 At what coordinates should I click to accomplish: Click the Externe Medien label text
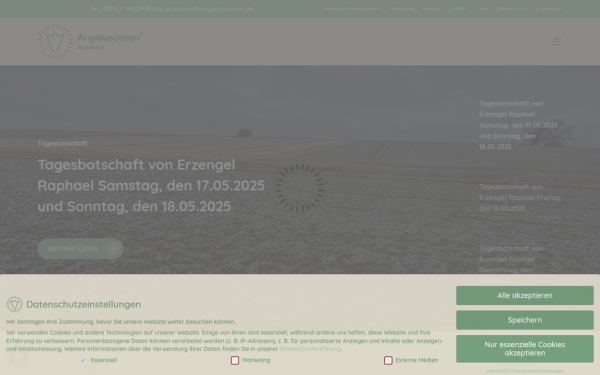(417, 360)
